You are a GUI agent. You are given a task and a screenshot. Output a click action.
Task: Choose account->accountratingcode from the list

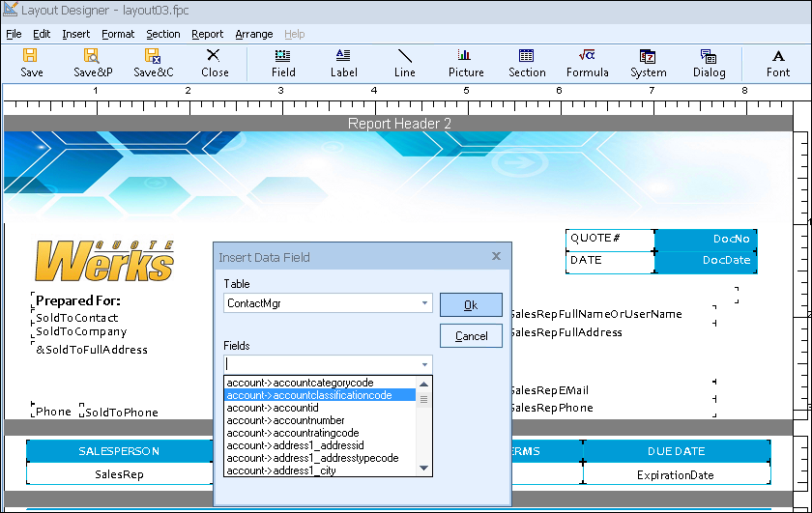(x=292, y=433)
